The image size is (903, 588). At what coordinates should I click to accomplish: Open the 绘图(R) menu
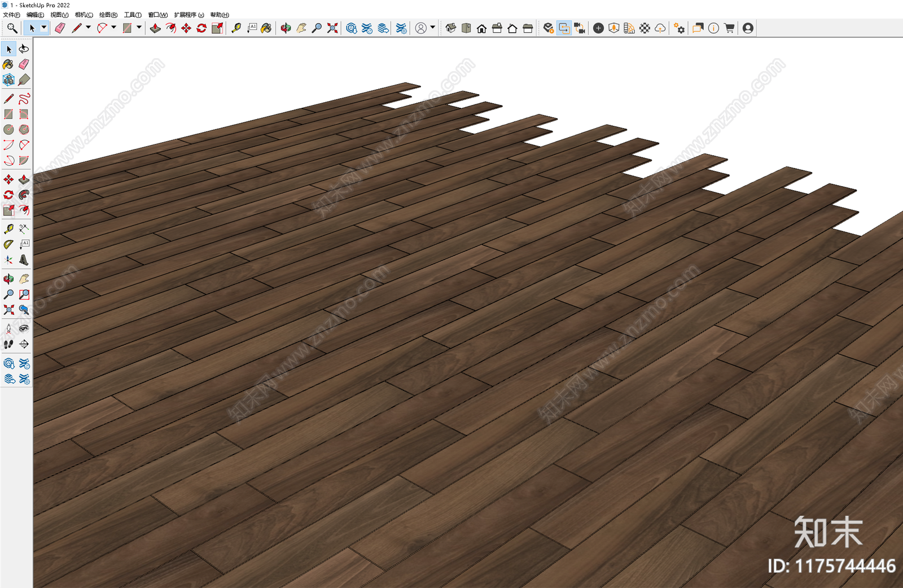108,15
